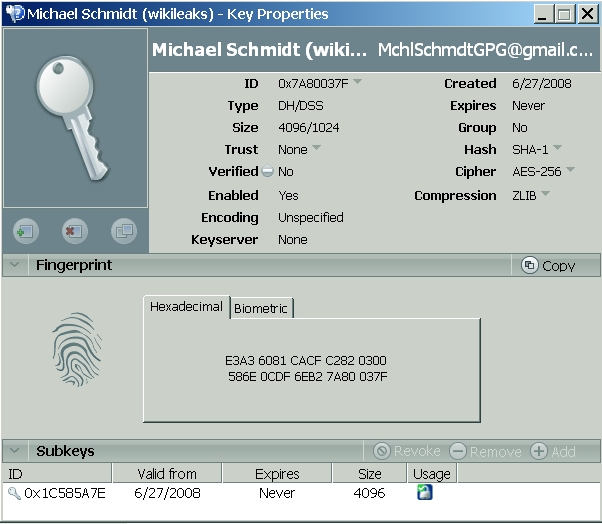Sort subkeys by Usage column header
This screenshot has width=602, height=524.
coord(432,473)
